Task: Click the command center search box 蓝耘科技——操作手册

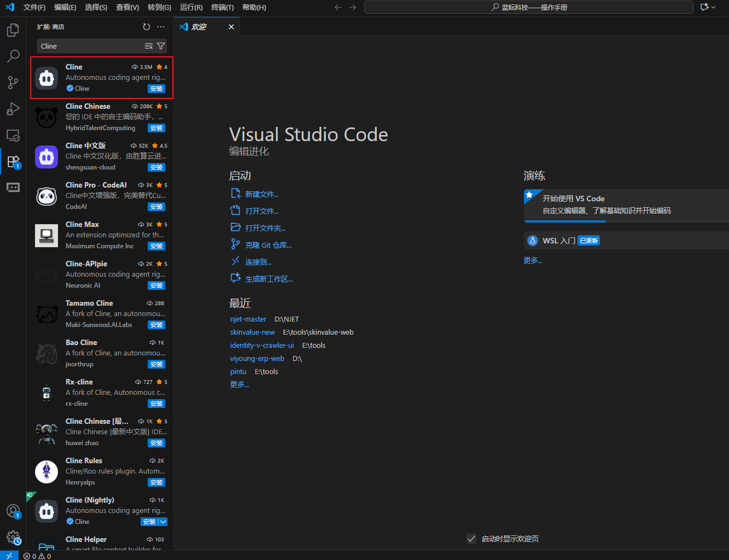Action: click(529, 7)
